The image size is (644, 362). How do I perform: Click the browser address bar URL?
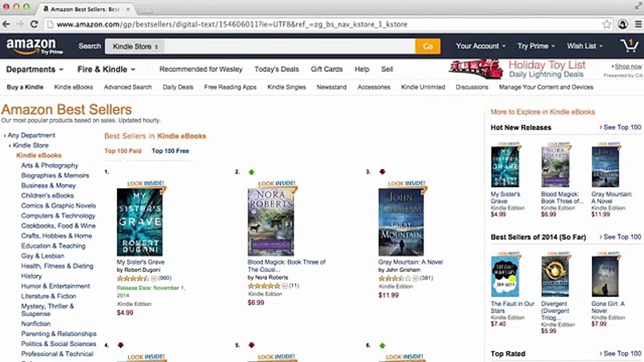pyautogui.click(x=231, y=24)
